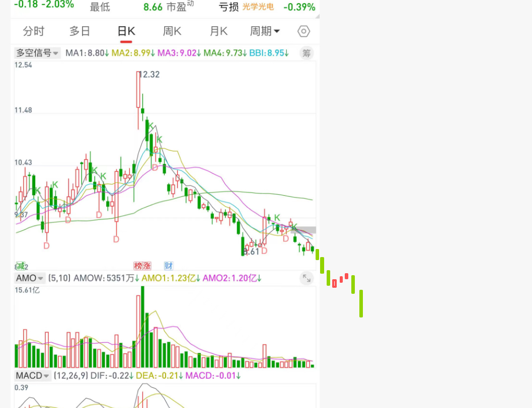This screenshot has height=408, width=532.
Task: Switch to the 分时 tab
Action: [x=34, y=31]
